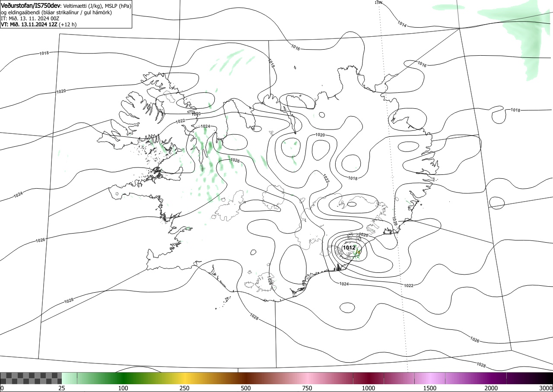Click the Veðurstofan/IS750dev title text
The width and height of the screenshot is (553, 392).
pyautogui.click(x=31, y=6)
